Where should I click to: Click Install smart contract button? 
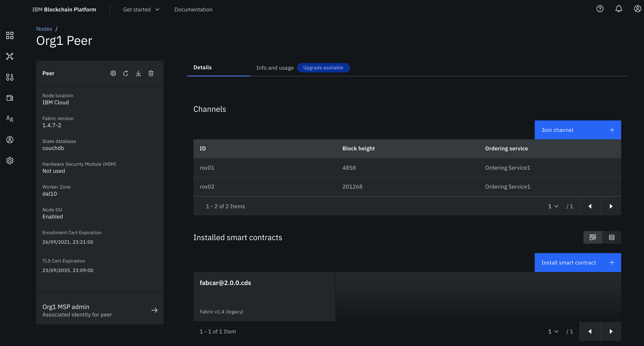coord(578,263)
